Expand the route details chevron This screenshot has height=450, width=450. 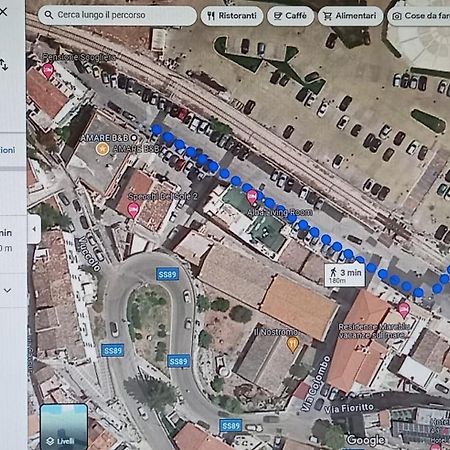7,291
